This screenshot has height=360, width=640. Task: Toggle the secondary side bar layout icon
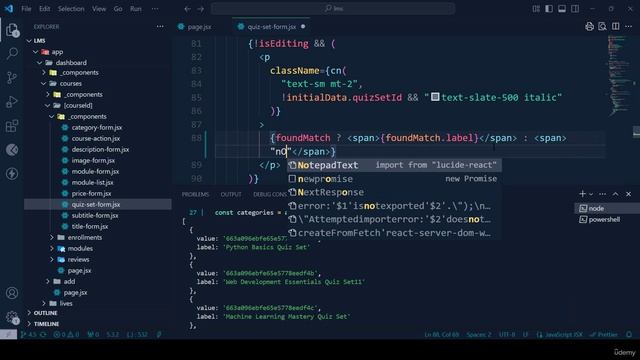575,9
